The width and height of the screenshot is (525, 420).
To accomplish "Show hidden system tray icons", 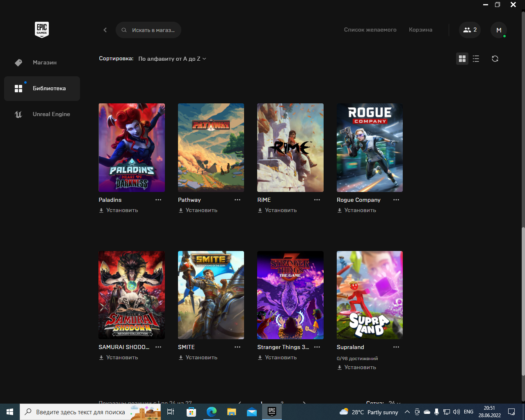I will (x=407, y=412).
